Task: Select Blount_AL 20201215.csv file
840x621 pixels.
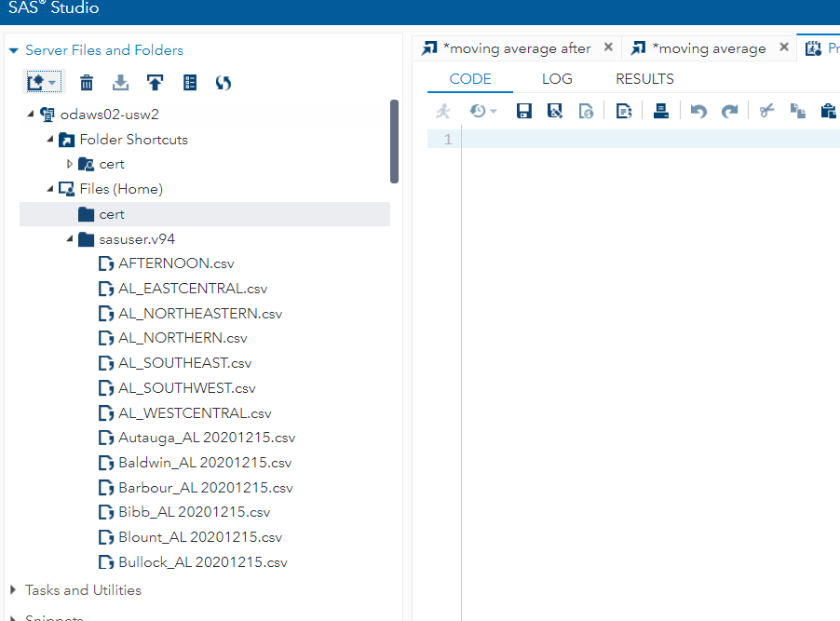Action: [200, 537]
